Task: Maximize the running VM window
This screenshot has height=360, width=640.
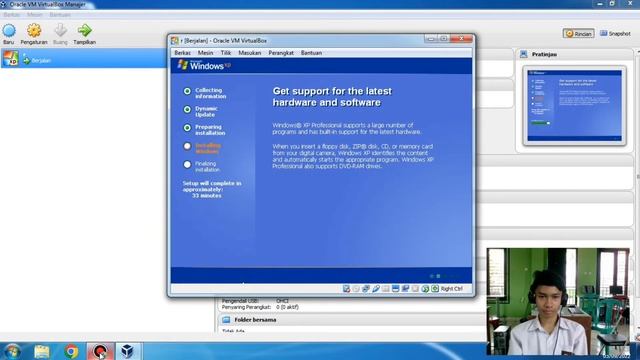Action: (443, 39)
